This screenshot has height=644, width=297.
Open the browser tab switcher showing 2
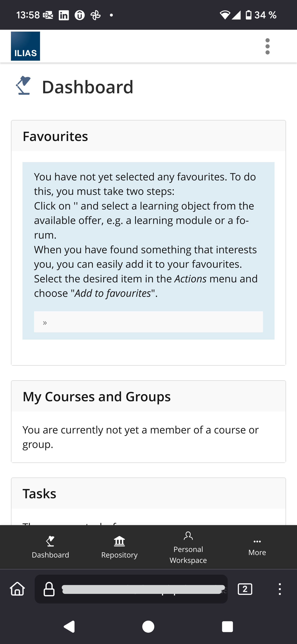245,589
